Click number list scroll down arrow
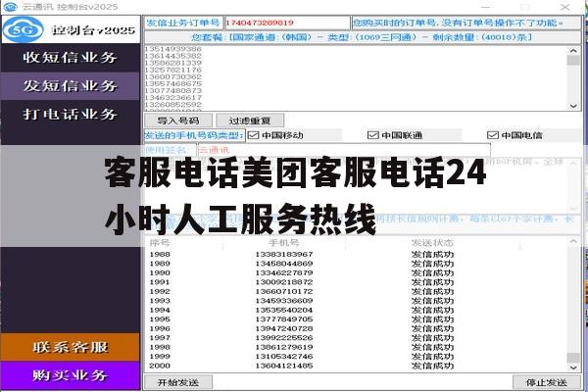This screenshot has width=588, height=392. click(x=573, y=106)
